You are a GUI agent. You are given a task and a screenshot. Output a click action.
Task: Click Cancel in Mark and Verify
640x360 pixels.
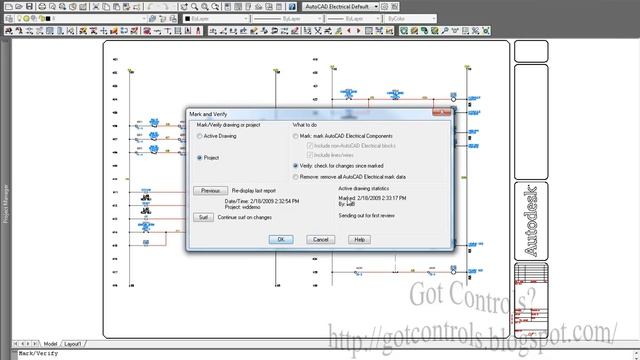[320, 240]
